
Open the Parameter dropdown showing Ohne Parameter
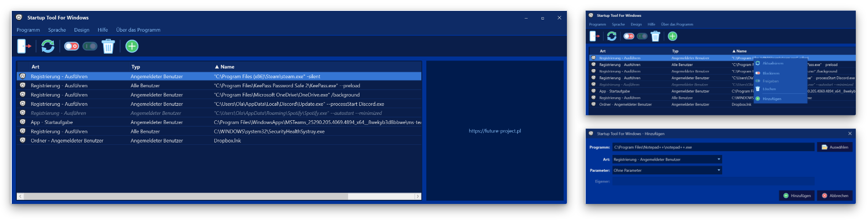pyautogui.click(x=667, y=170)
